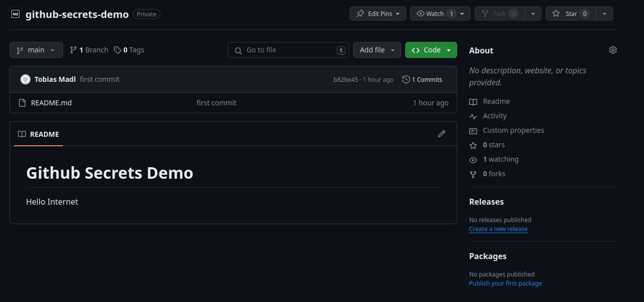Screen dimensions: 644x302
Task: Open the Edit Pins menu
Action: click(378, 13)
